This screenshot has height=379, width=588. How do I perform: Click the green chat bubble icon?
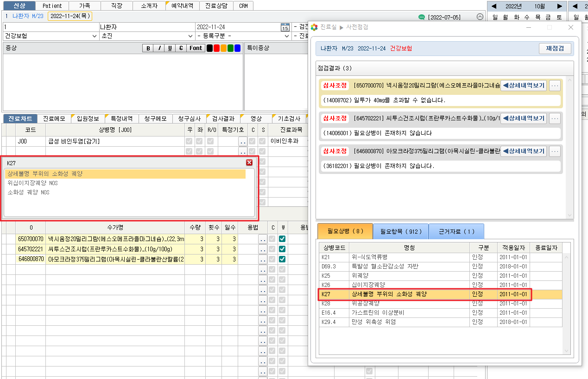(x=421, y=17)
